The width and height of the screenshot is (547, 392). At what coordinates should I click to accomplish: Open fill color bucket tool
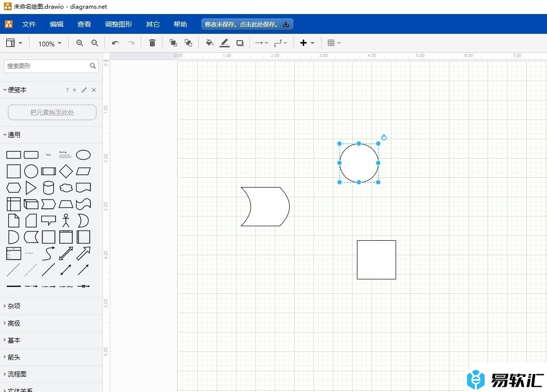pos(209,43)
